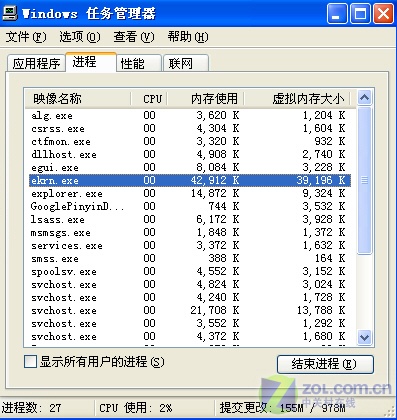Click the 14,872 K memory value

[x=215, y=193]
